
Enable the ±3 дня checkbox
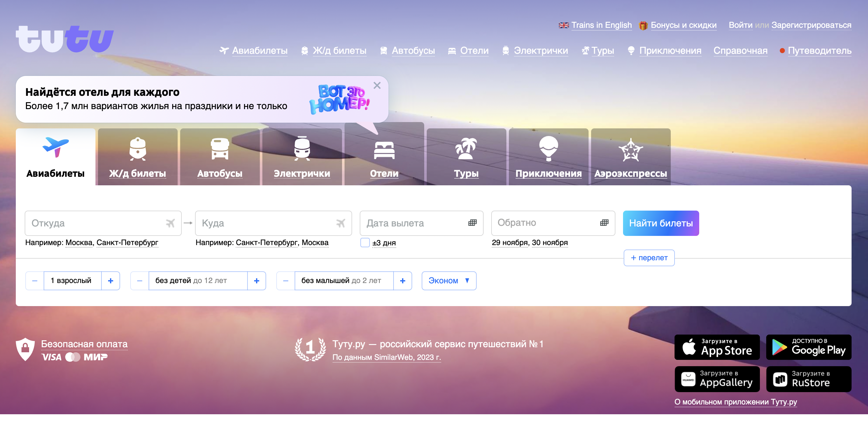tap(365, 243)
